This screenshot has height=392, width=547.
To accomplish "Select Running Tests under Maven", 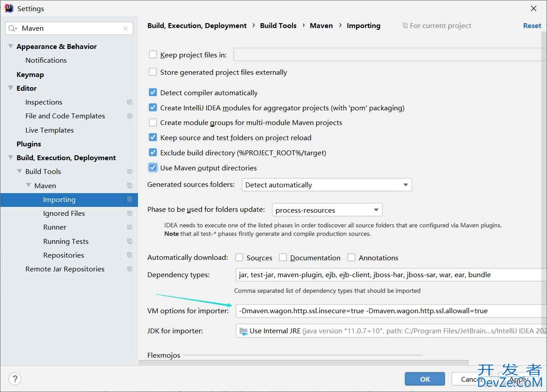I will (66, 241).
